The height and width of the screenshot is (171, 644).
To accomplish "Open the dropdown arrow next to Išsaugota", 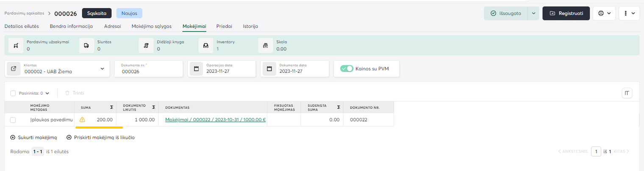I will click(533, 13).
